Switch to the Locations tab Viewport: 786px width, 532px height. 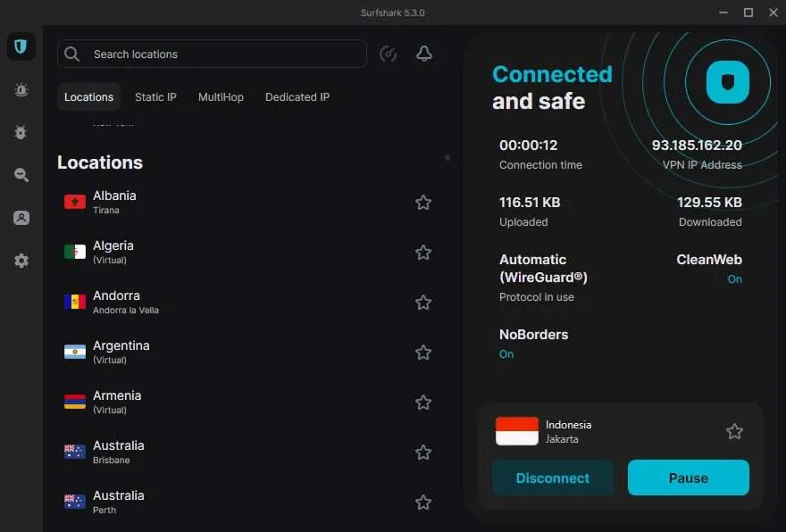click(88, 97)
